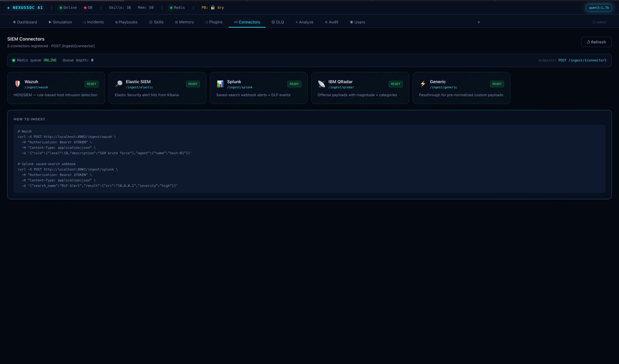Click the POST /ingest/{connector} endpoint text on right
This screenshot has width=619, height=364.
click(x=582, y=60)
